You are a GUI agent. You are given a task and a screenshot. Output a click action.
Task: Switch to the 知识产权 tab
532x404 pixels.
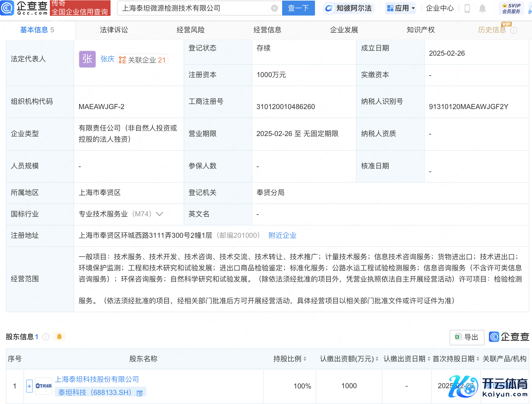[421, 30]
